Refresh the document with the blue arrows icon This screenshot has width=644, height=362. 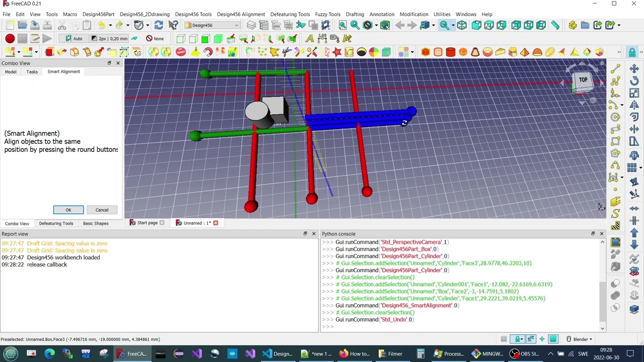[158, 25]
